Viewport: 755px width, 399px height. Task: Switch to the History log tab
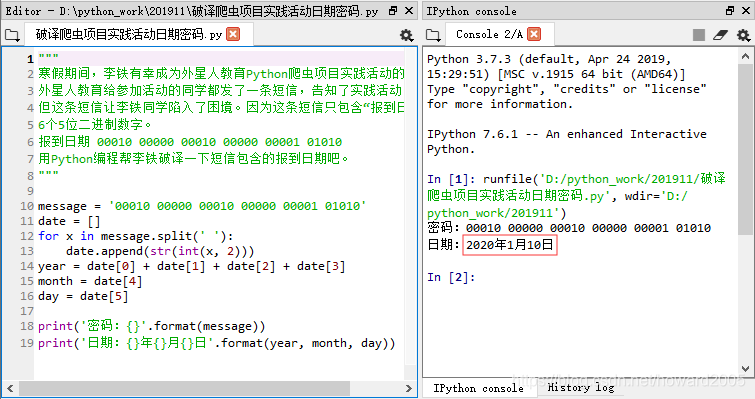pyautogui.click(x=580, y=387)
